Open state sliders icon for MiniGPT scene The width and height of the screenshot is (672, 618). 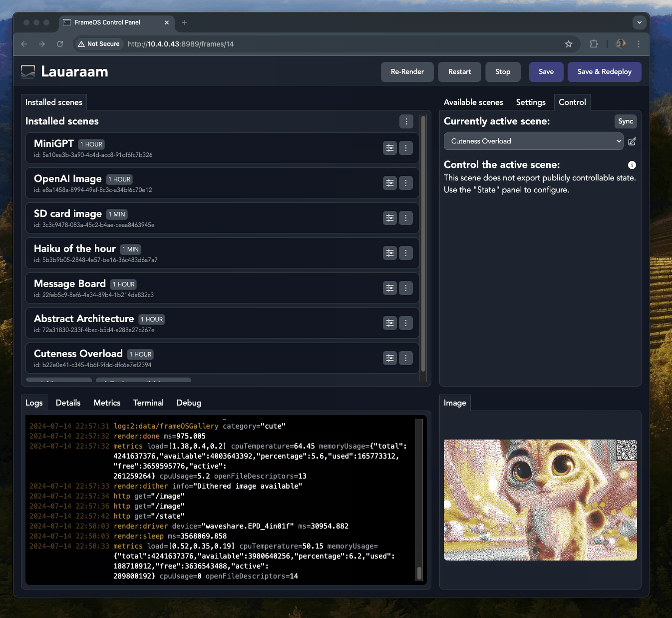pyautogui.click(x=389, y=148)
